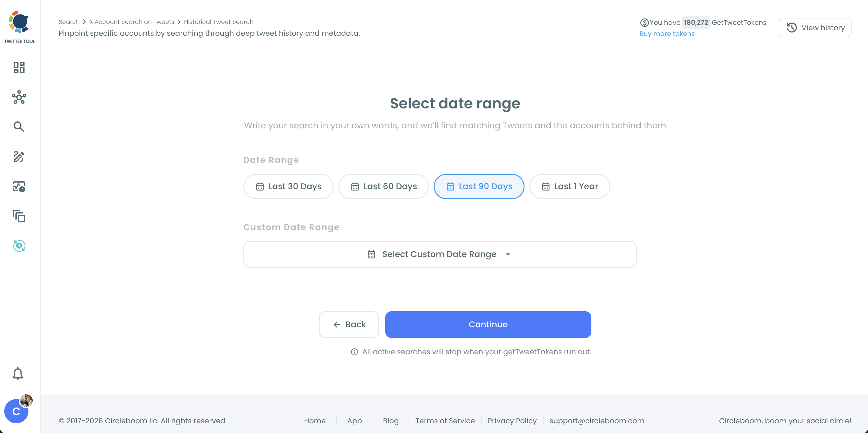This screenshot has height=433, width=868.
Task: Click the Continue button
Action: pyautogui.click(x=488, y=324)
